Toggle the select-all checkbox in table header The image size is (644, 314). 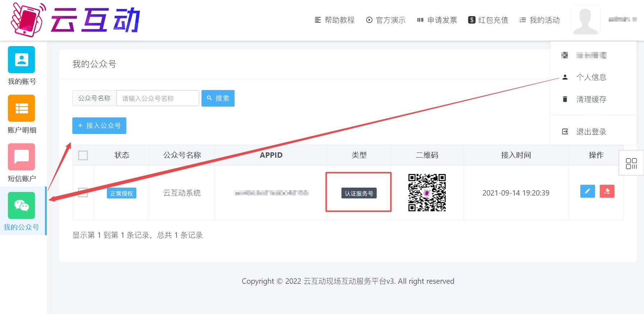point(83,156)
